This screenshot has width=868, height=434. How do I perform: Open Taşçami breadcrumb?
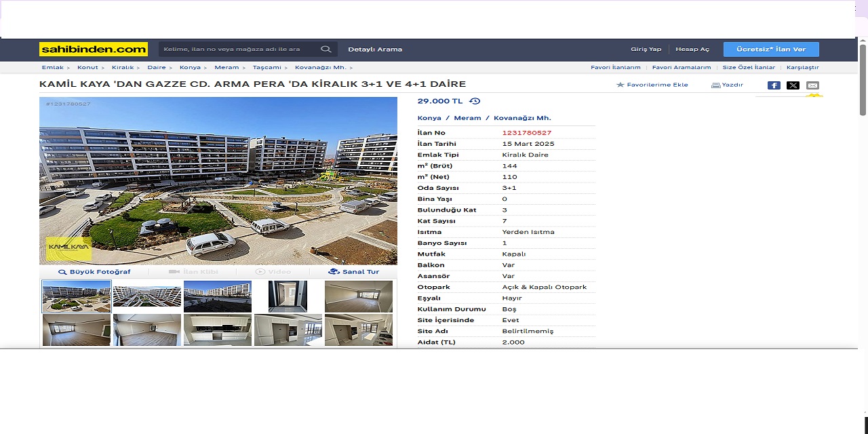pos(267,67)
